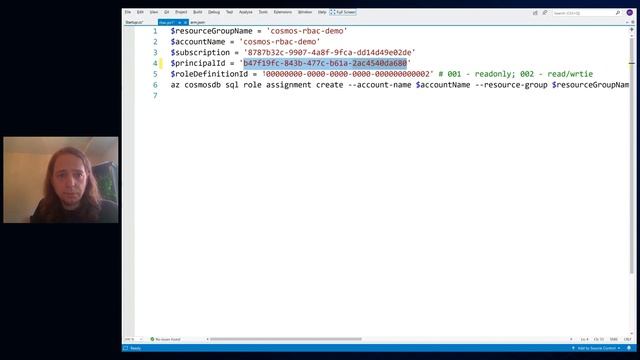Open the Debug menu

tap(214, 12)
